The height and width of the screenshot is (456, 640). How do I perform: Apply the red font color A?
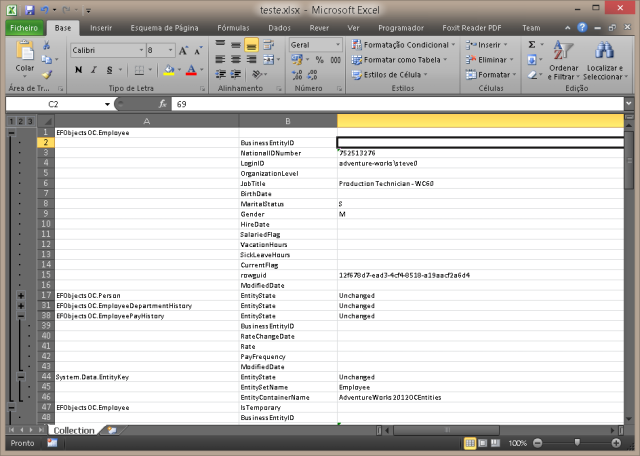pos(191,70)
